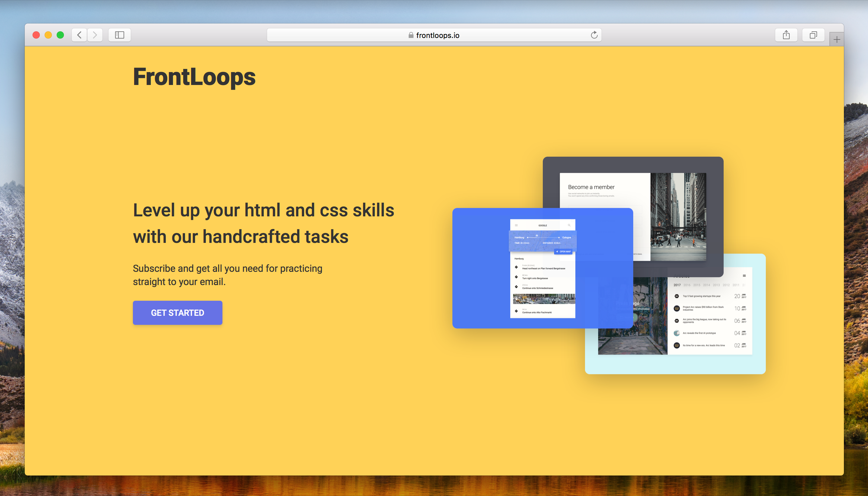This screenshot has width=868, height=496.
Task: Click the city street photo thumbnail
Action: 678,217
